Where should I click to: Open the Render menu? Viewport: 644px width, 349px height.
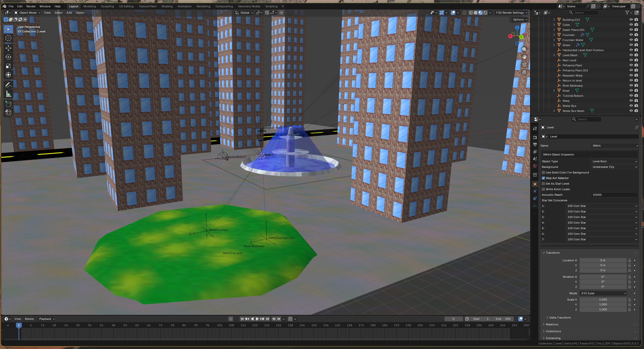[31, 6]
